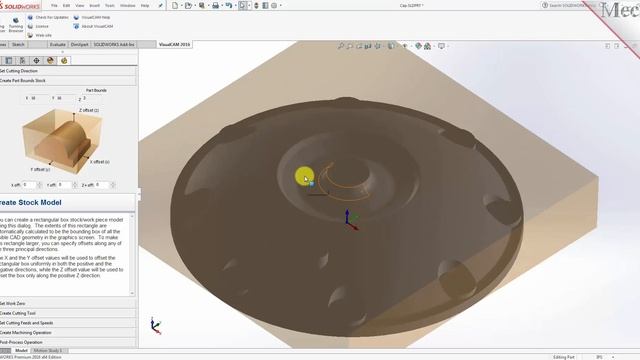Select the DisplayManager sphere tab icon
Viewport: 640px width, 360px height.
(x=50, y=60)
